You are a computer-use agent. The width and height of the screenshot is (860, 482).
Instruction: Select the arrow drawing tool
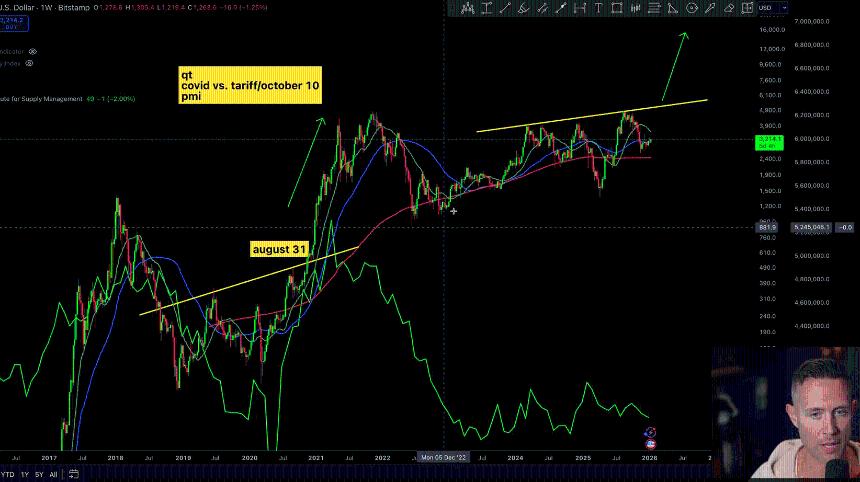coord(710,8)
